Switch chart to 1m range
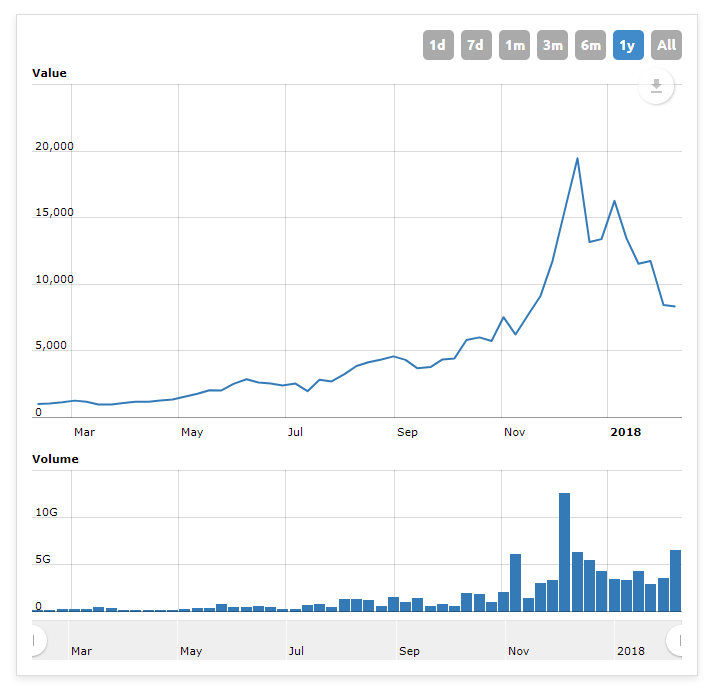Image resolution: width=713 pixels, height=691 pixels. pos(514,45)
